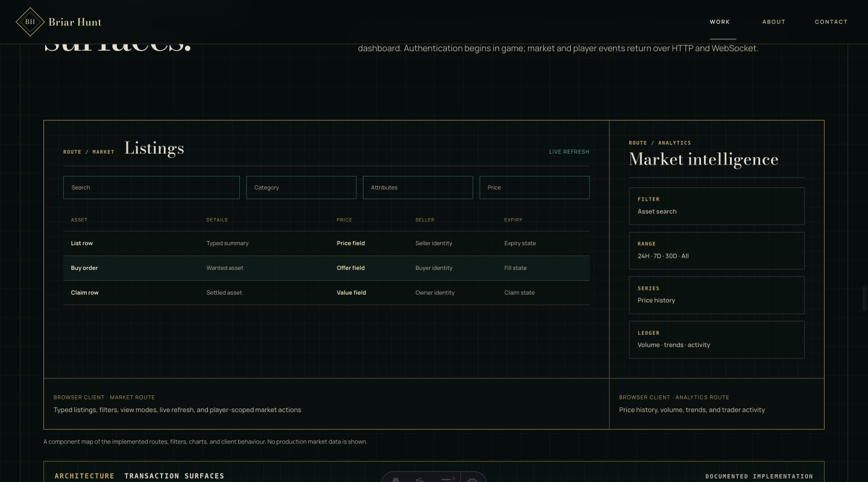Screen dimensions: 868x482
Task: Click the Fill state cell
Action: click(x=515, y=268)
